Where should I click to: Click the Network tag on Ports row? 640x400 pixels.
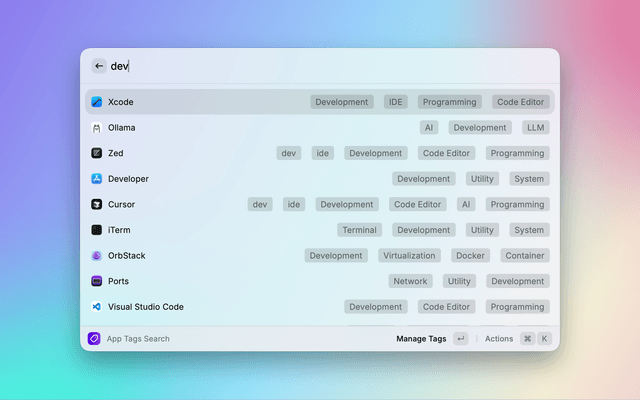tap(410, 281)
